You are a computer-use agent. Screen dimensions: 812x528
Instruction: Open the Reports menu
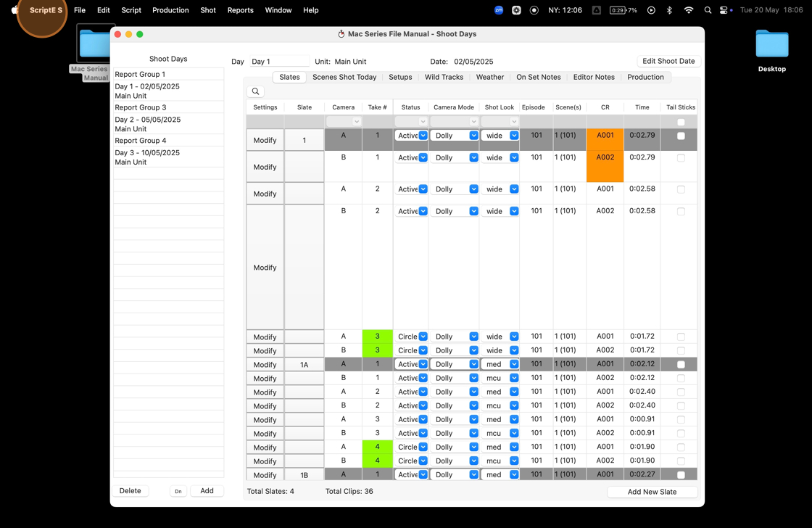240,10
